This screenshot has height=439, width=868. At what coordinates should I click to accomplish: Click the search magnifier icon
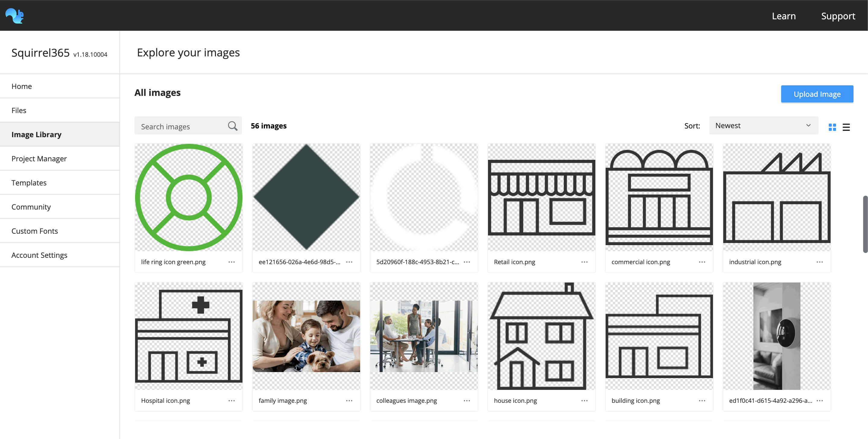[x=233, y=126]
